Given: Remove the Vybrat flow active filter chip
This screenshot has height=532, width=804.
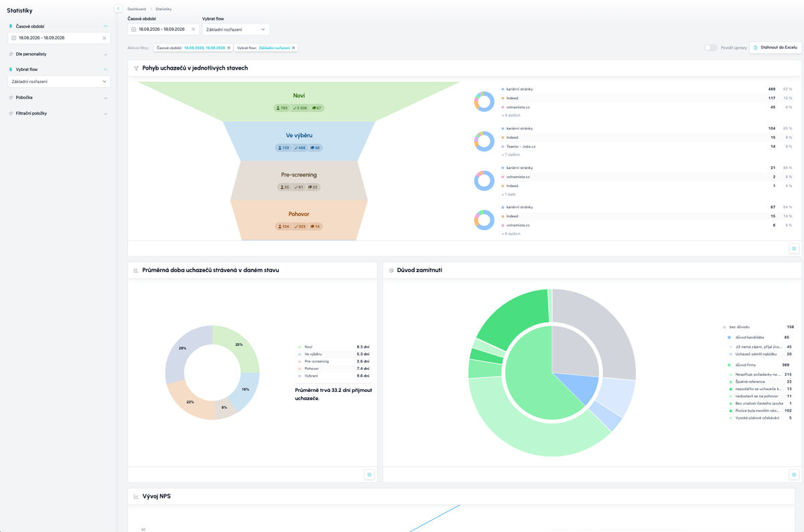Looking at the screenshot, I should (293, 48).
